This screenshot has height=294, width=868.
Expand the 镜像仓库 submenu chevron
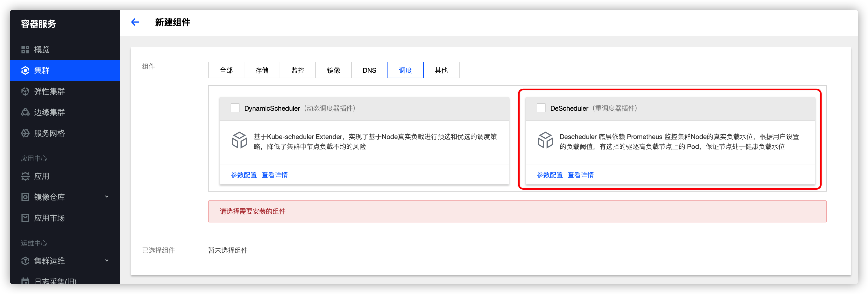pyautogui.click(x=107, y=197)
